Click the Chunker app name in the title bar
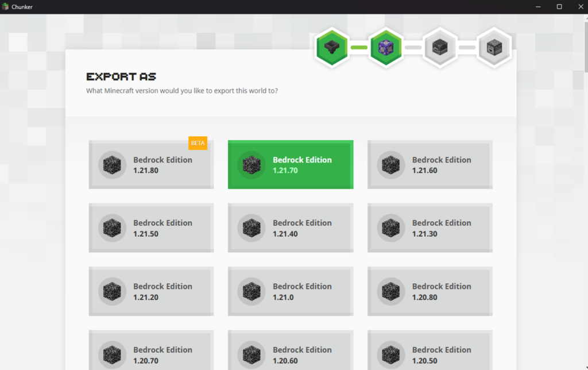This screenshot has height=370, width=588. click(22, 6)
